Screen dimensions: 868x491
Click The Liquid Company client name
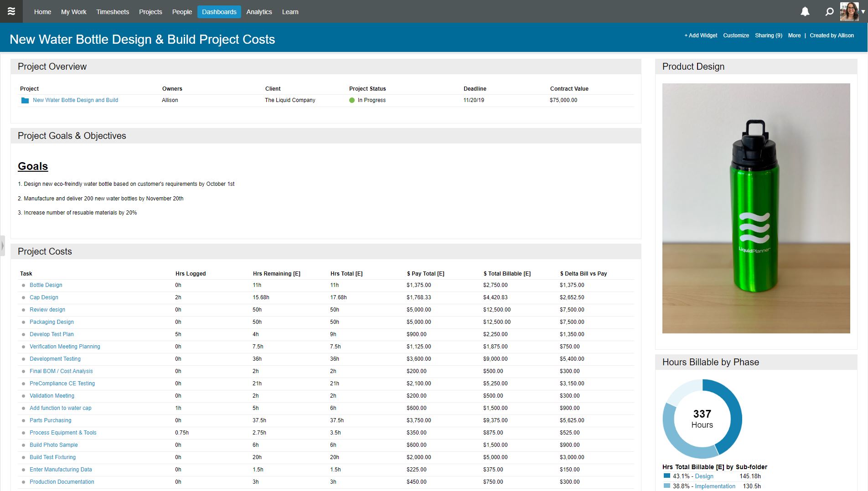(x=290, y=100)
